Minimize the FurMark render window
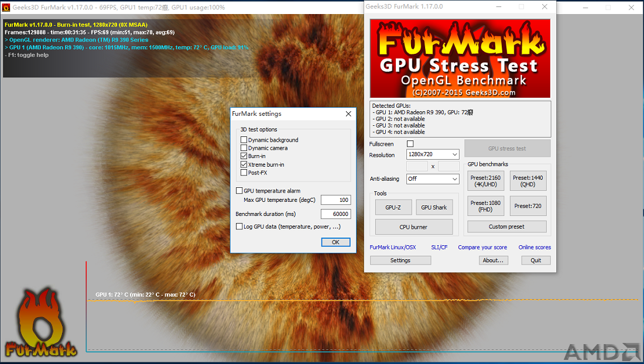 coord(585,8)
